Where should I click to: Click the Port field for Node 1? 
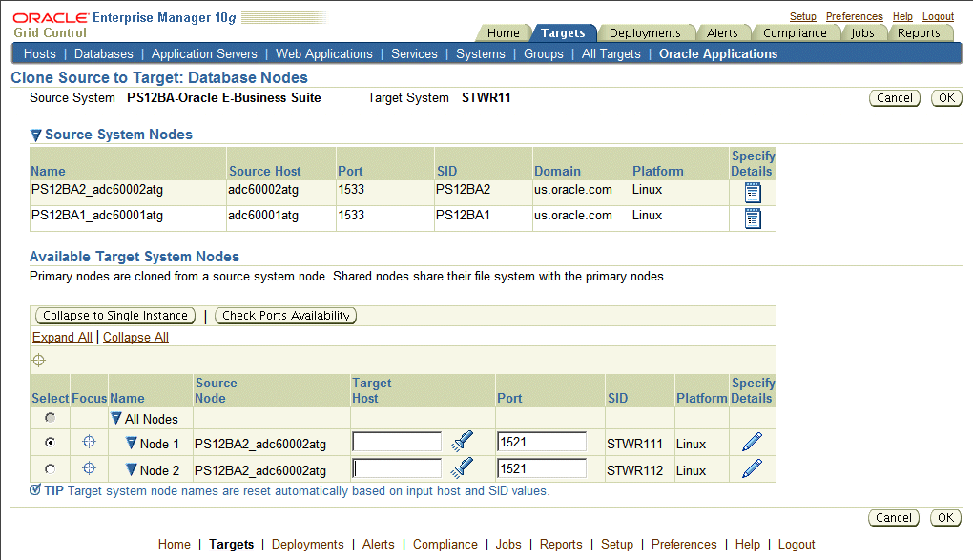(x=542, y=442)
